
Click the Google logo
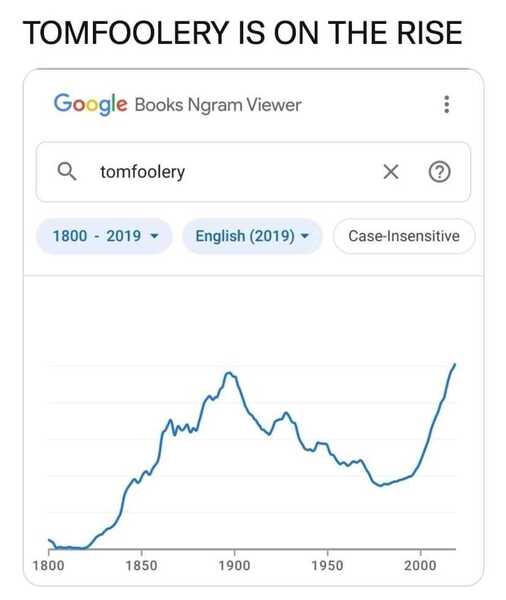click(x=90, y=104)
